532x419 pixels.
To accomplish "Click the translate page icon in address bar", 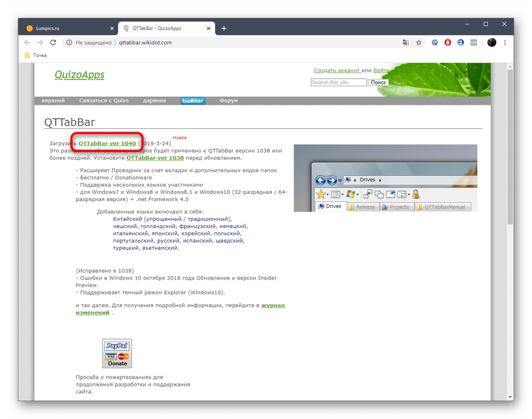I will pos(405,43).
